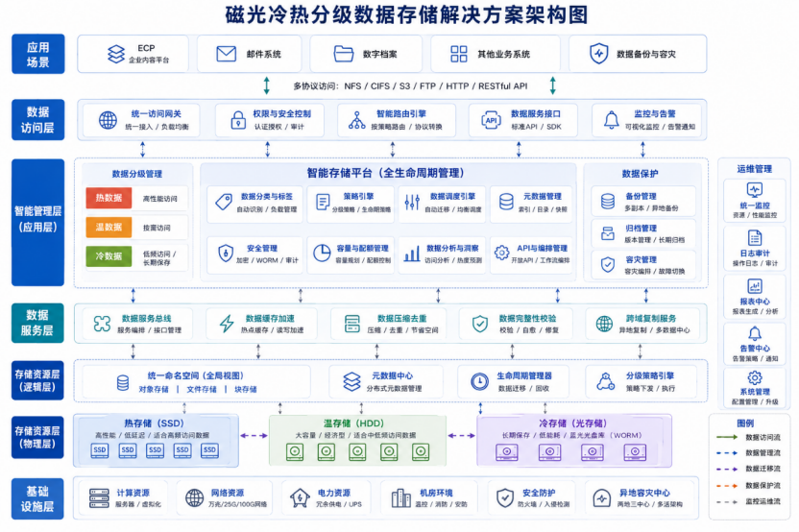Click the ECP layered-stack icon
This screenshot has height=532, width=799.
(116, 54)
